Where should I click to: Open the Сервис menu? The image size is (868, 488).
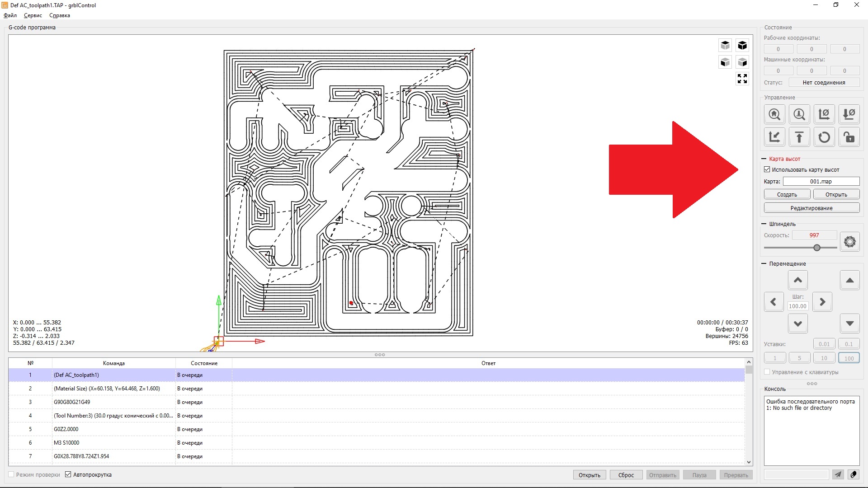point(33,15)
